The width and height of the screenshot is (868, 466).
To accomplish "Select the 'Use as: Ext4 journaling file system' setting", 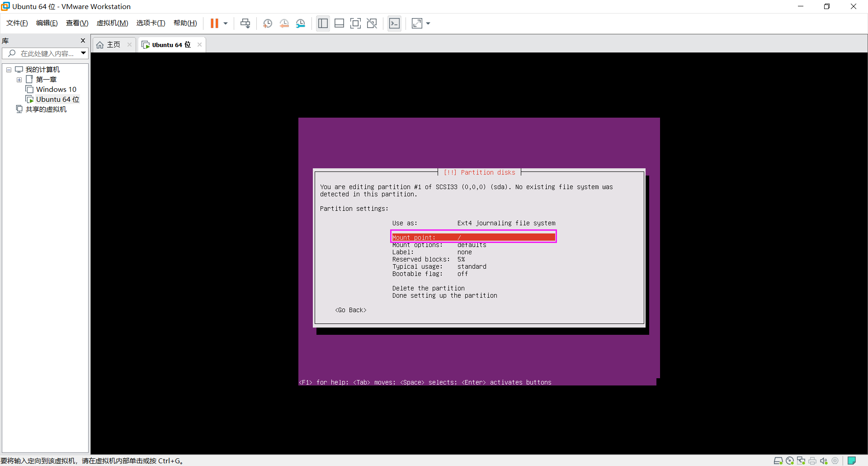I will point(474,223).
